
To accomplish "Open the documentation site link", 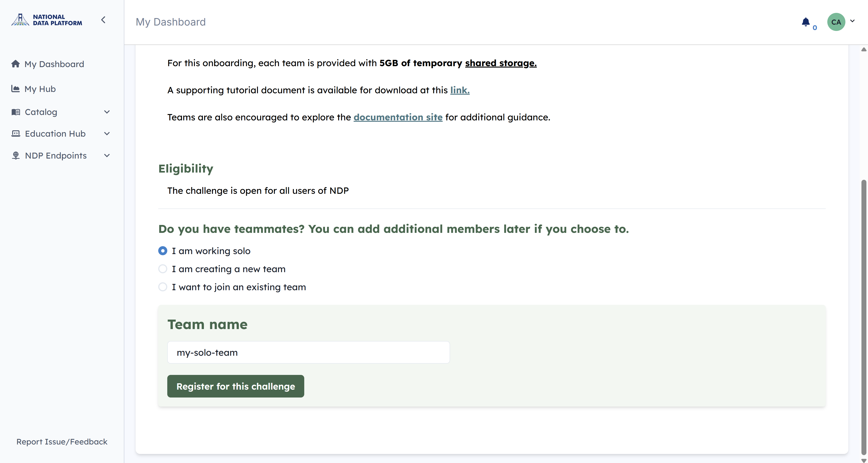I will (x=398, y=117).
